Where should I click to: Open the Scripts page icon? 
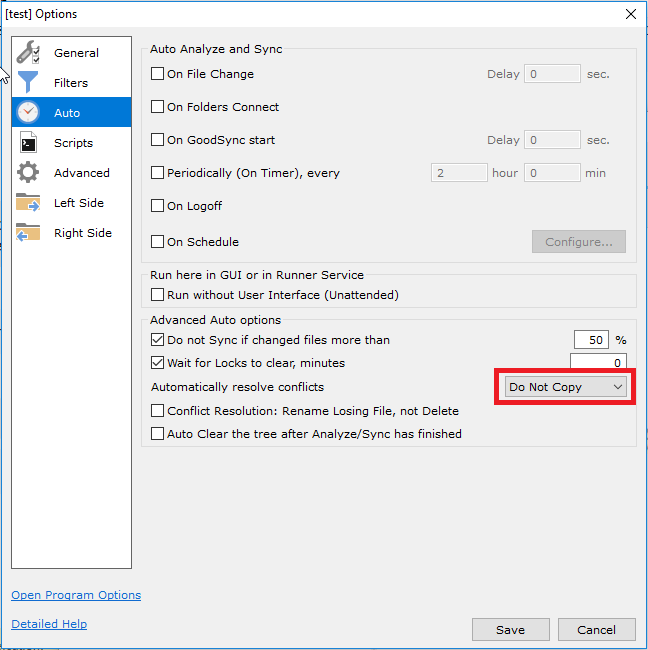(28, 143)
